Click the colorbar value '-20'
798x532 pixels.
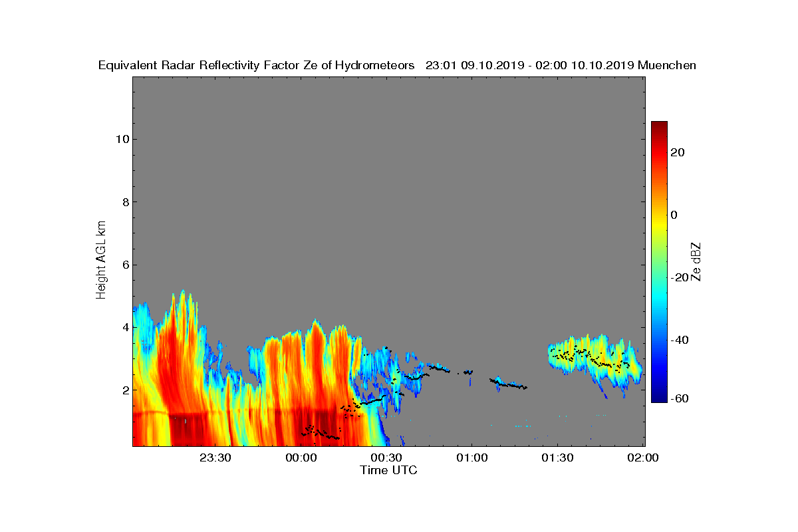pos(680,277)
